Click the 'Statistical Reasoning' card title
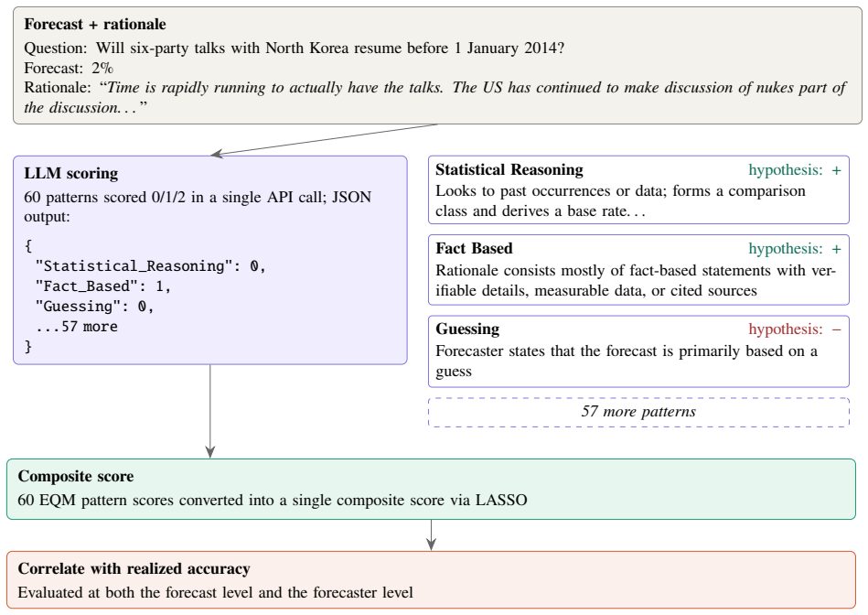 click(x=509, y=169)
